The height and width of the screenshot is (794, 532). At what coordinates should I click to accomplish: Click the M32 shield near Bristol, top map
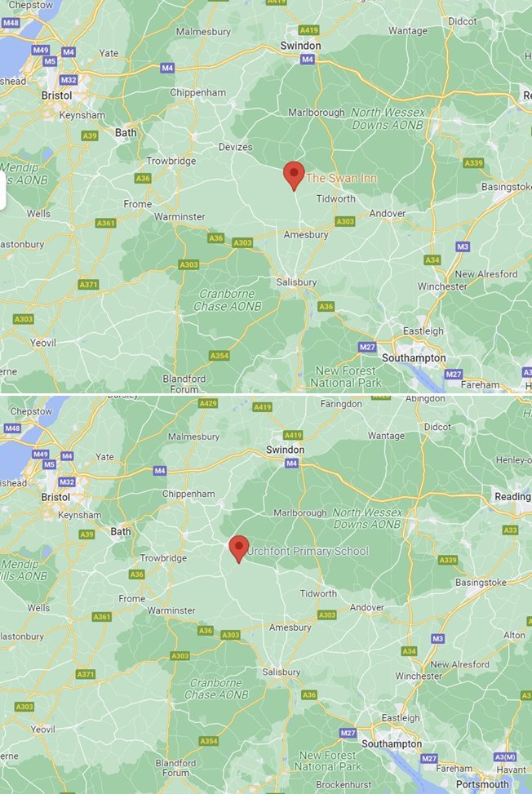click(x=69, y=79)
